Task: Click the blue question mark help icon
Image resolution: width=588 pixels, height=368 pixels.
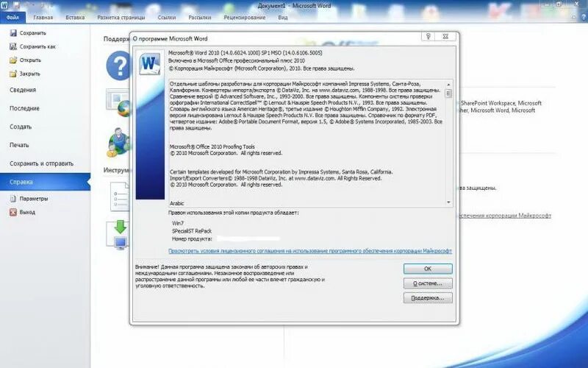Action: point(118,66)
